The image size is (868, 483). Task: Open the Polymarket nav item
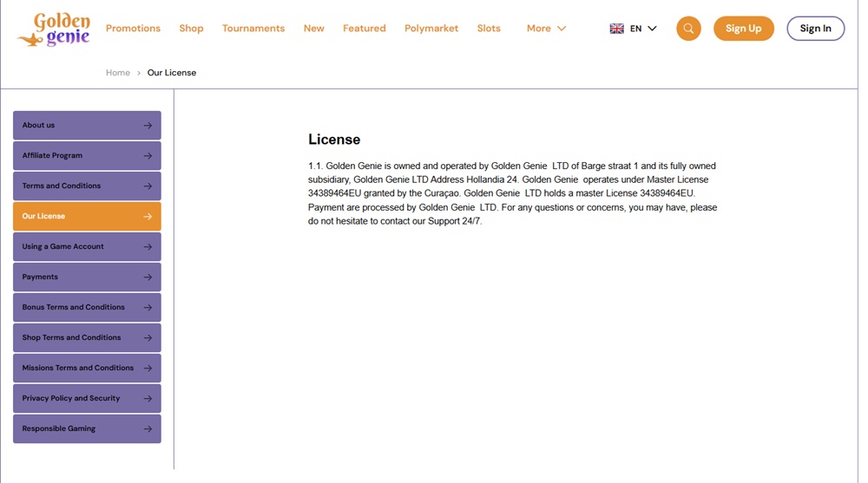[x=431, y=29]
